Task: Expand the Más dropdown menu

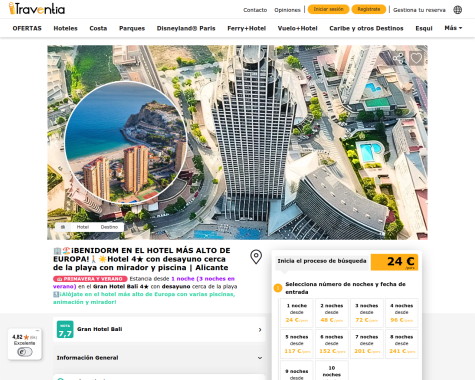Action: pos(453,28)
